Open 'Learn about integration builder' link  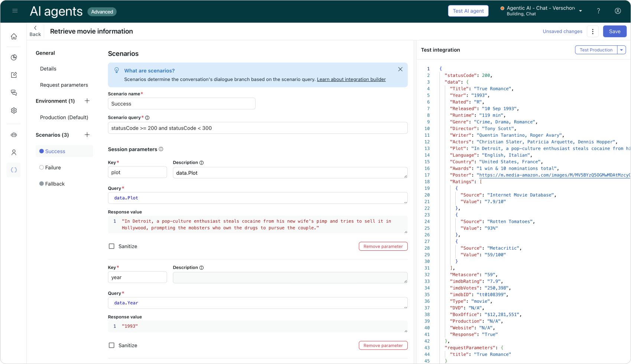(x=351, y=79)
